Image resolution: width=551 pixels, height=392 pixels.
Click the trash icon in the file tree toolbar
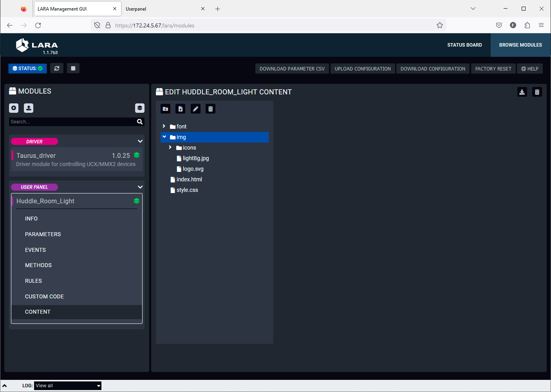coord(210,109)
